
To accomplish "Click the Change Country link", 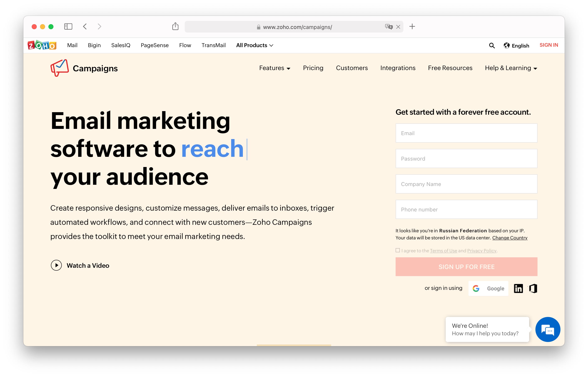I will (510, 238).
